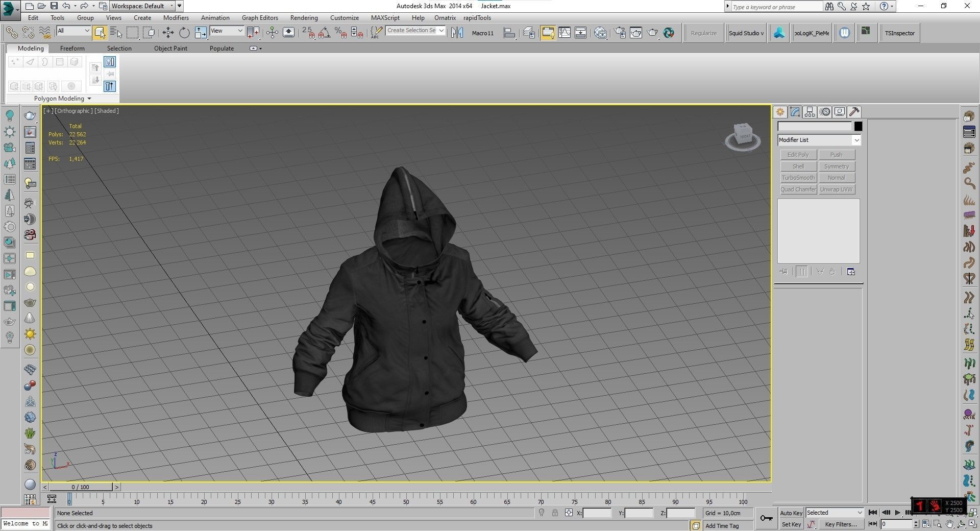
Task: Toggle Spinner Snap
Action: pos(357,33)
